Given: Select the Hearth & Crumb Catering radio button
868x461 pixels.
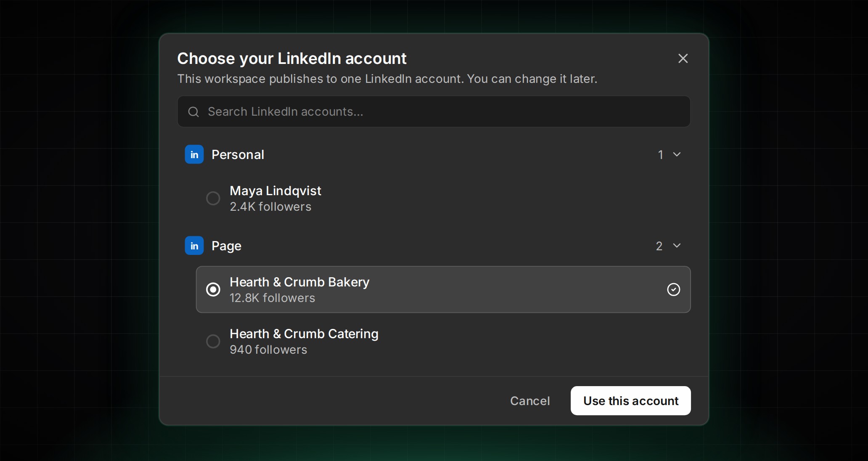Looking at the screenshot, I should pyautogui.click(x=213, y=341).
